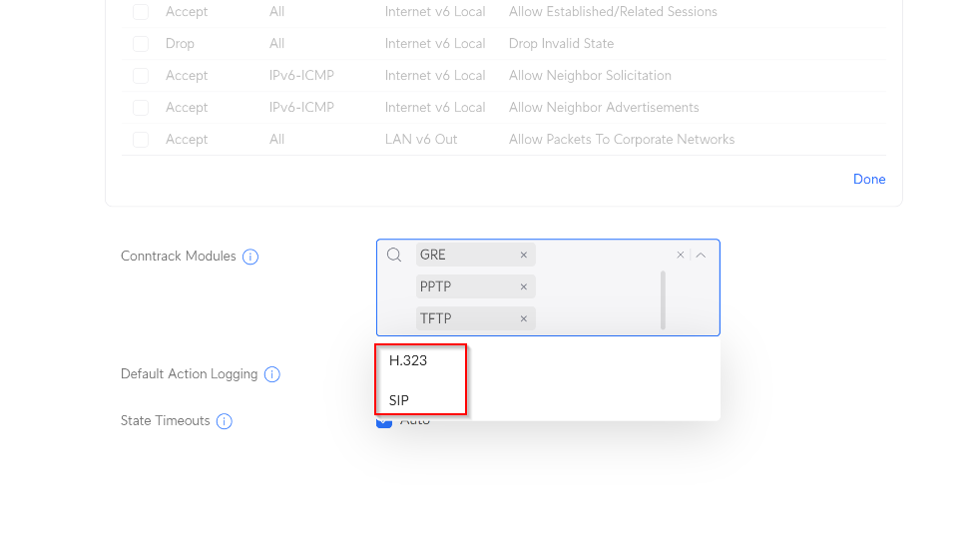The height and width of the screenshot is (544, 980).
Task: Click the Done link
Action: pyautogui.click(x=869, y=180)
